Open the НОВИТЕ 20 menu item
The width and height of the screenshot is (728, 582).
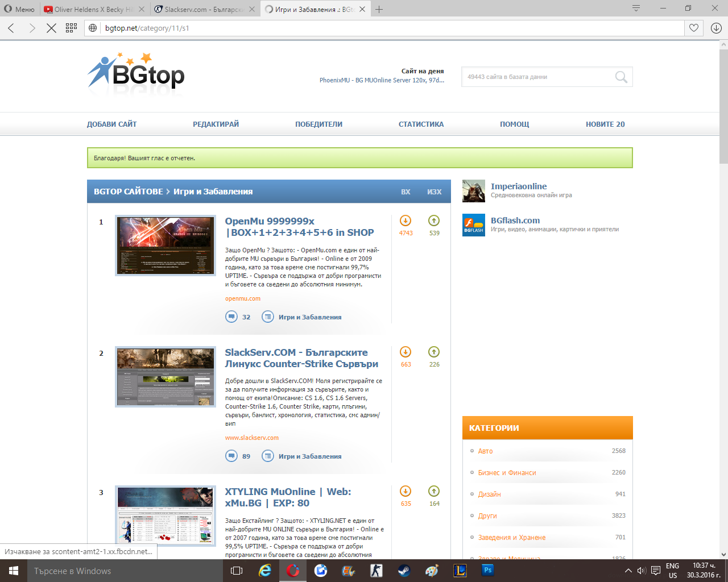point(605,124)
